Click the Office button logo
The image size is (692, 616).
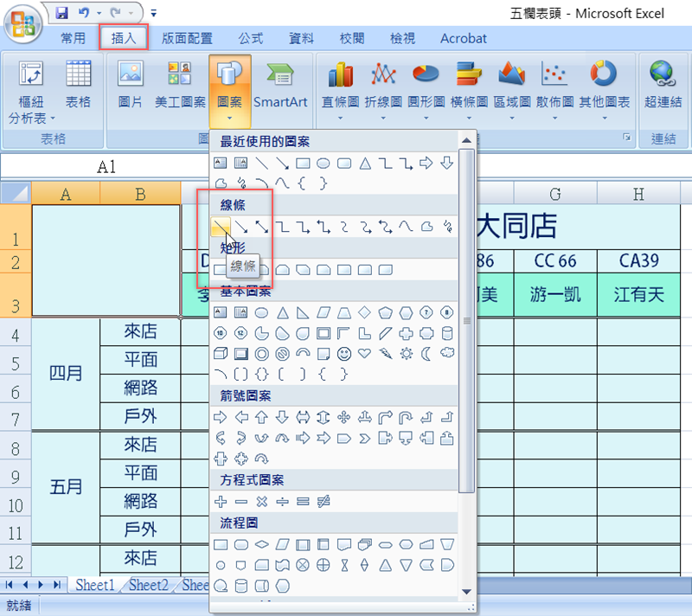pyautogui.click(x=24, y=24)
